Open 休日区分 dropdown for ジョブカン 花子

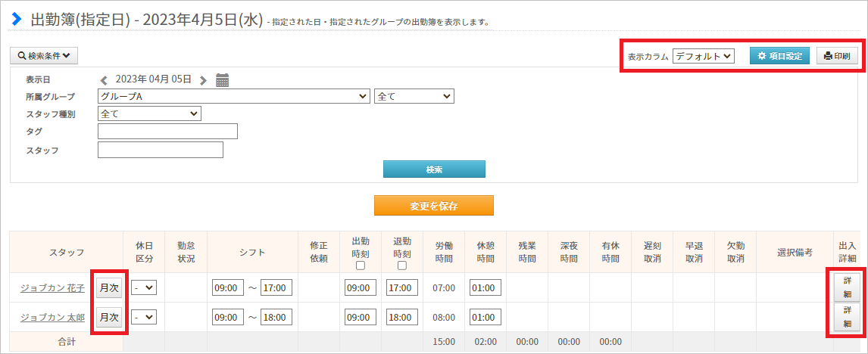point(144,287)
